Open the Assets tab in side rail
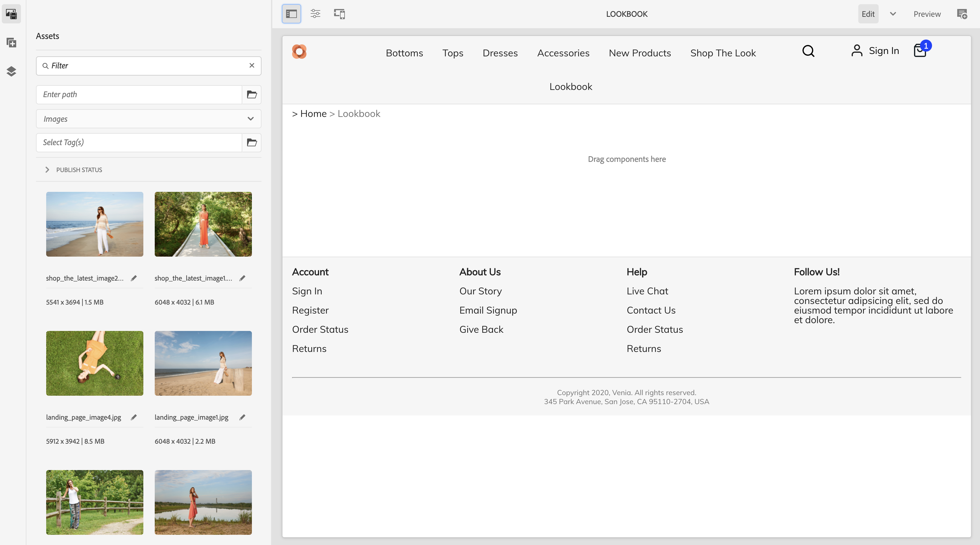980x545 pixels. pos(11,14)
